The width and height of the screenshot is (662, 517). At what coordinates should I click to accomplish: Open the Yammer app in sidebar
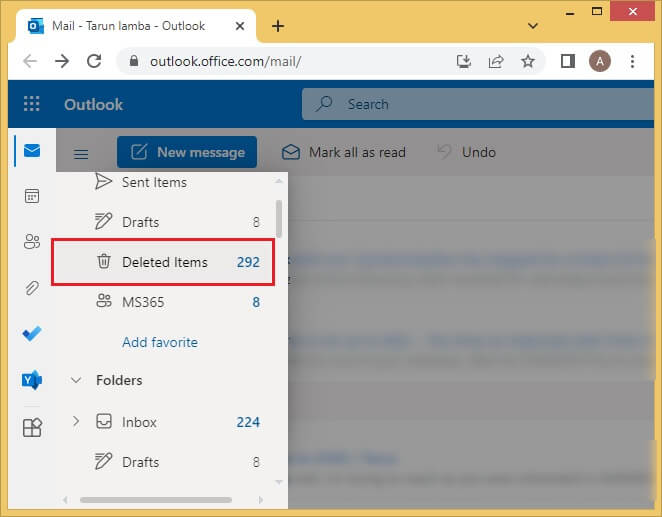(x=32, y=380)
